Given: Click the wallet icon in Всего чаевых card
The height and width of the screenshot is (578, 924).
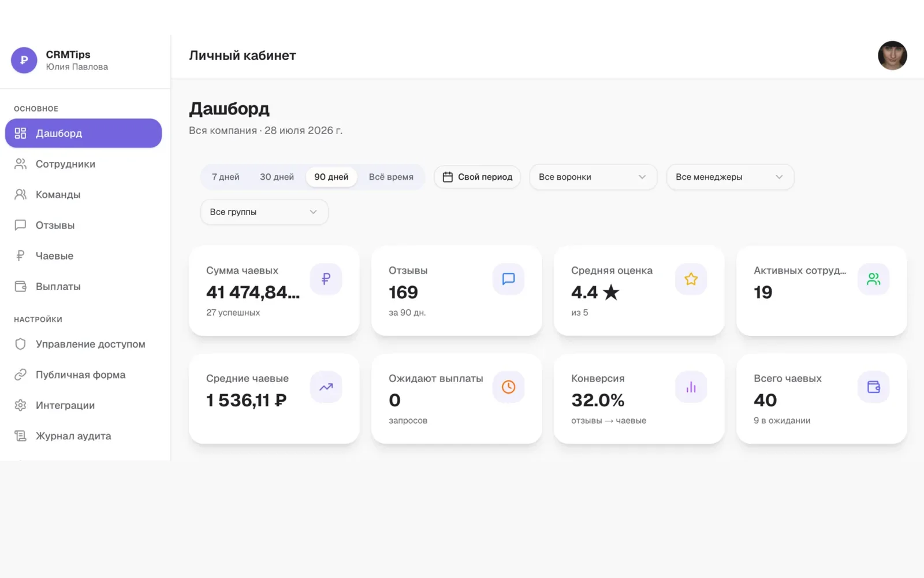Looking at the screenshot, I should (x=873, y=387).
